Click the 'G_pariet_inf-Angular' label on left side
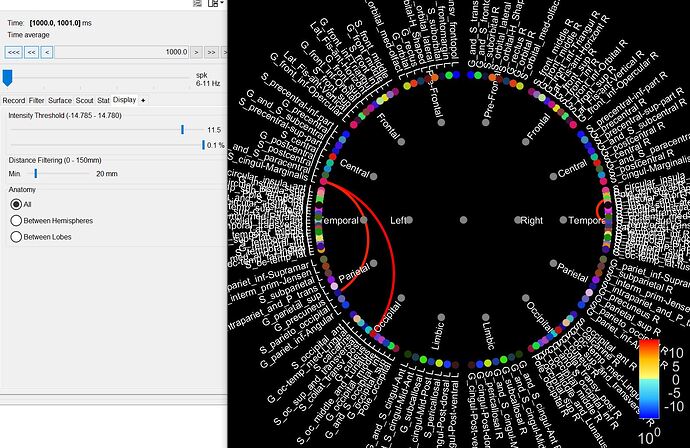This screenshot has height=448, width=690. pyautogui.click(x=297, y=342)
